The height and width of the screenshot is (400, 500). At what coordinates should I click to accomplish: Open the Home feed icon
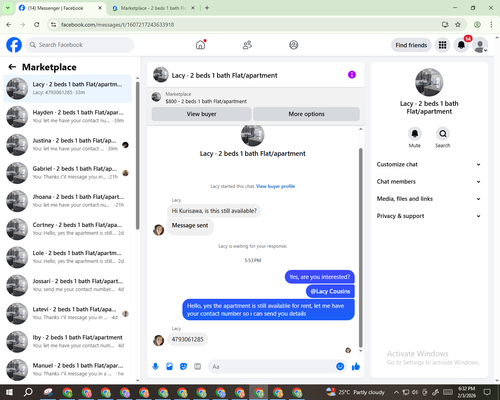[200, 45]
